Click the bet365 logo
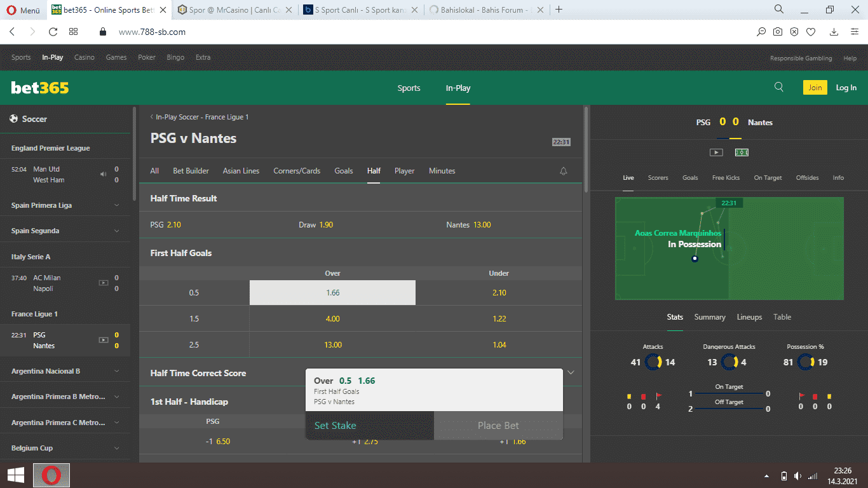 (40, 88)
